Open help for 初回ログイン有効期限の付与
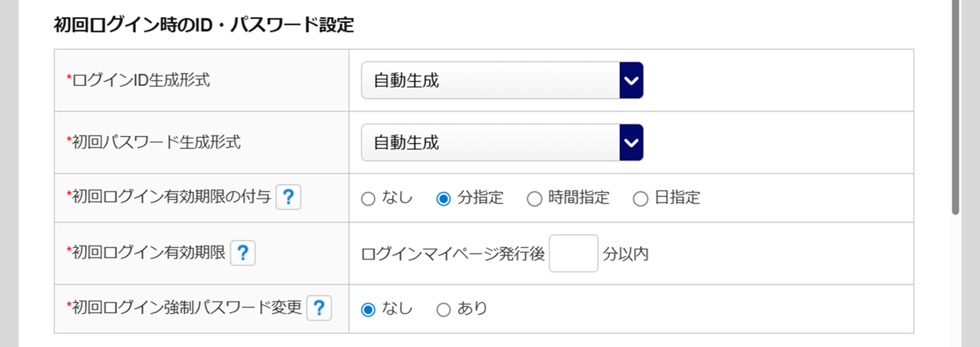Image resolution: width=980 pixels, height=347 pixels. [288, 197]
